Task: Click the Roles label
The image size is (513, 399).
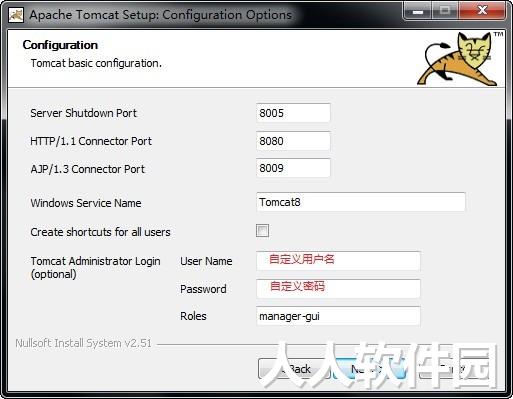Action: click(x=193, y=316)
